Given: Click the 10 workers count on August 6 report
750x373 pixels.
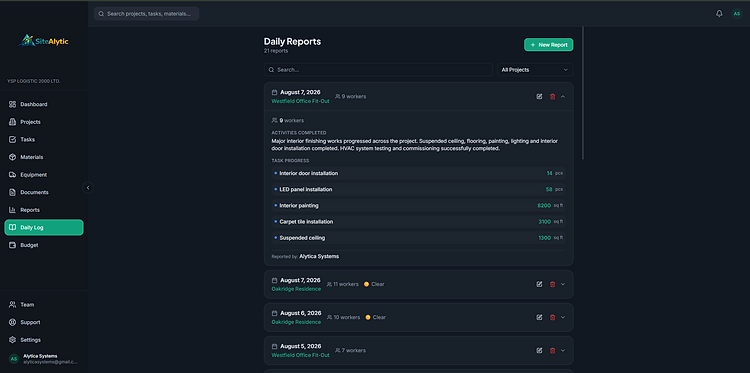Looking at the screenshot, I should point(343,317).
